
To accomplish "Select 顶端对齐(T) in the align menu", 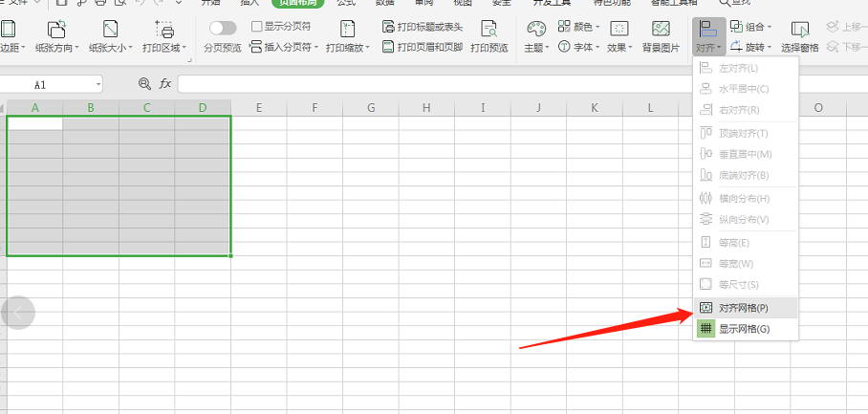I will point(745,134).
